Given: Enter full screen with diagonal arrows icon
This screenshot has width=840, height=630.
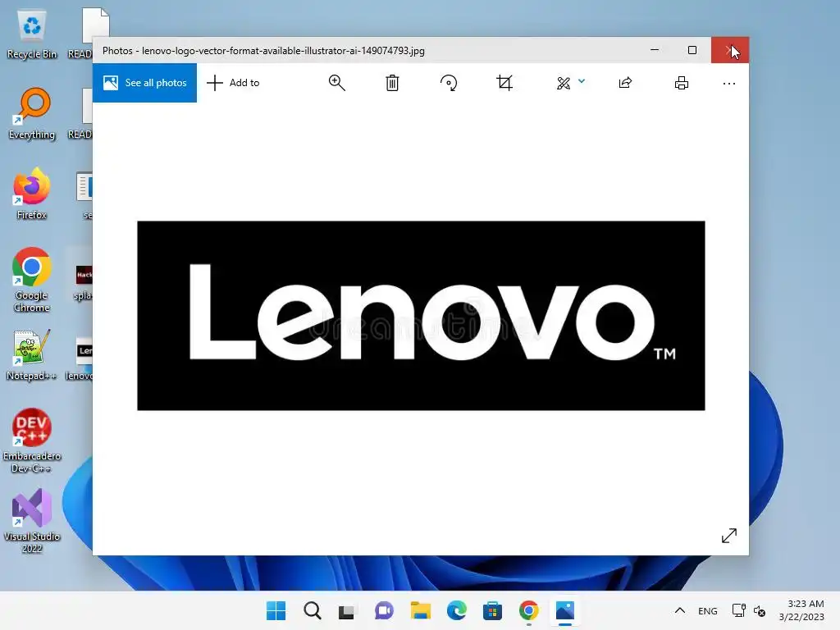Looking at the screenshot, I should pos(729,535).
